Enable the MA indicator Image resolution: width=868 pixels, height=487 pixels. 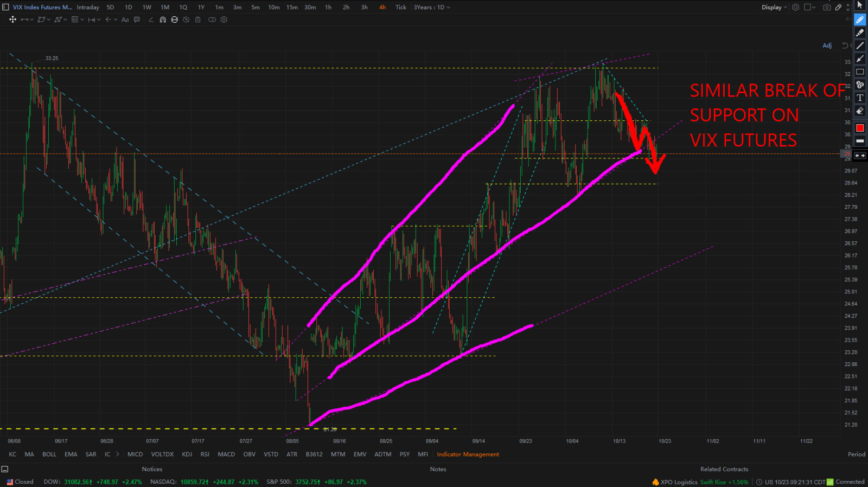click(x=29, y=454)
